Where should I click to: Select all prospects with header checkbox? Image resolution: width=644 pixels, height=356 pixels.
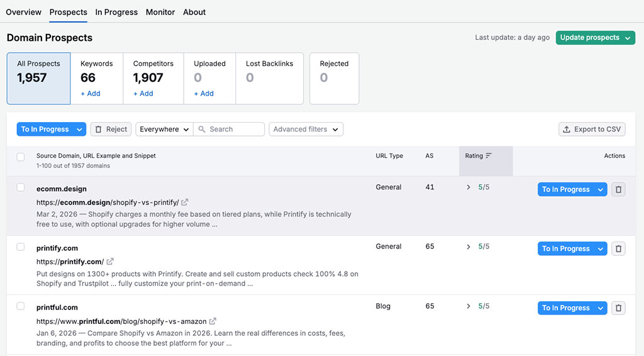point(21,157)
